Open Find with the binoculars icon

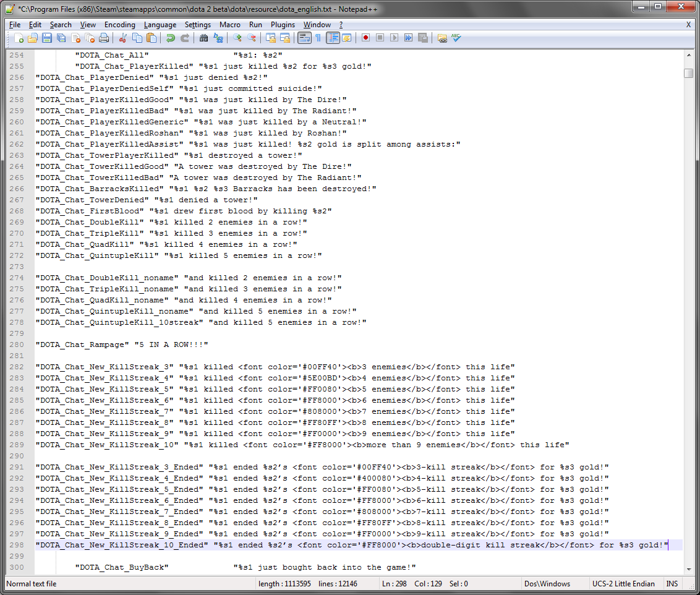pos(203,38)
